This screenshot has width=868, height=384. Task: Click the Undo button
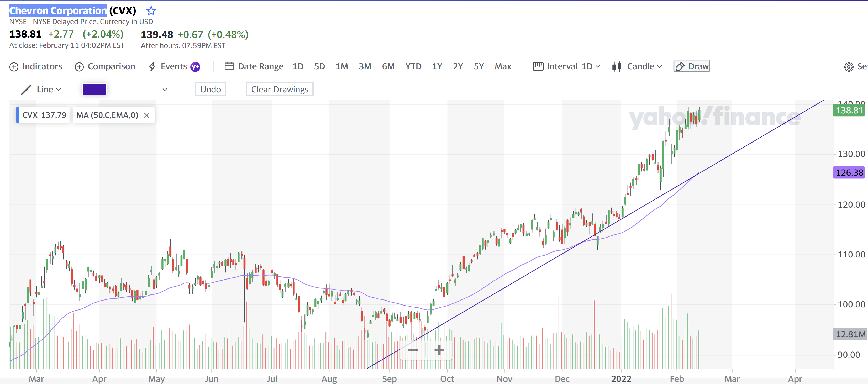[211, 89]
